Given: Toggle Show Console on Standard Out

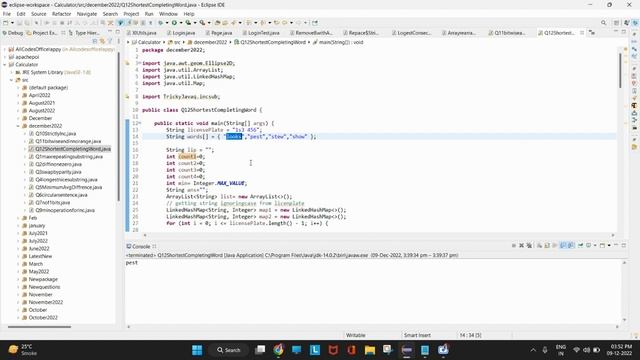Looking at the screenshot, I should [x=562, y=245].
